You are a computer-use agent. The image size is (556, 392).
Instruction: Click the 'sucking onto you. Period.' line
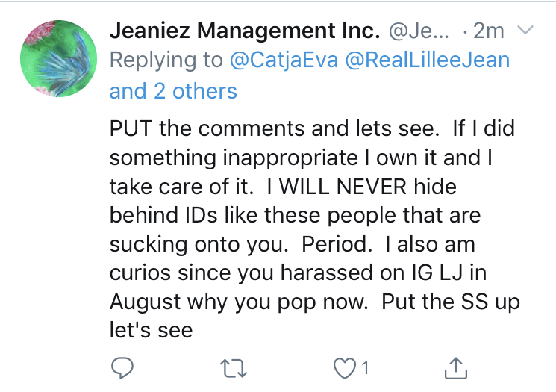click(241, 244)
